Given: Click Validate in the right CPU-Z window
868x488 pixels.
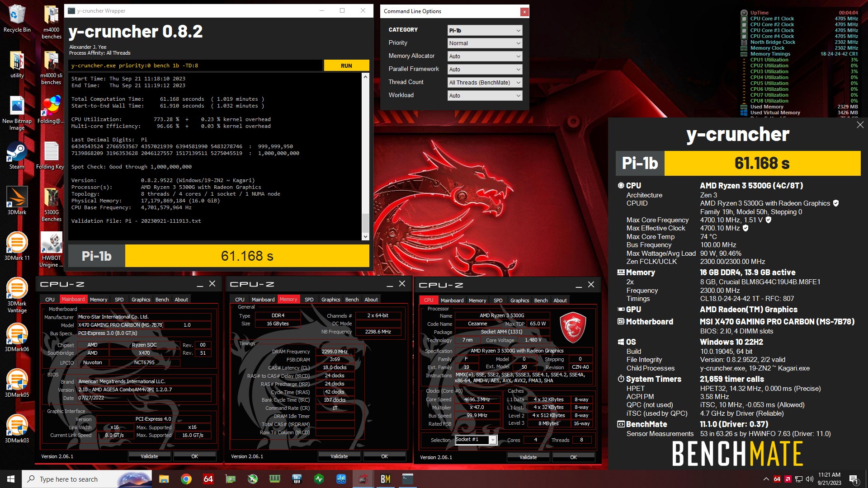Looking at the screenshot, I should pyautogui.click(x=528, y=457).
